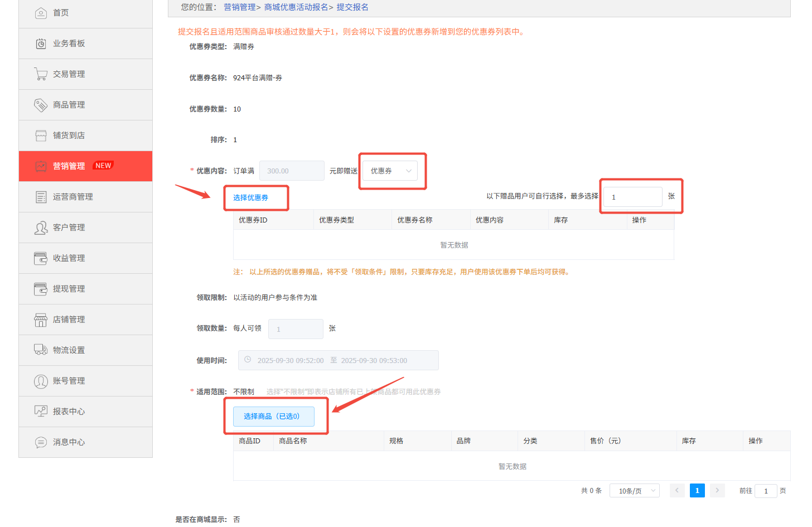Click the 提现管理 withdrawal icon
This screenshot has width=812, height=527.
(x=41, y=288)
